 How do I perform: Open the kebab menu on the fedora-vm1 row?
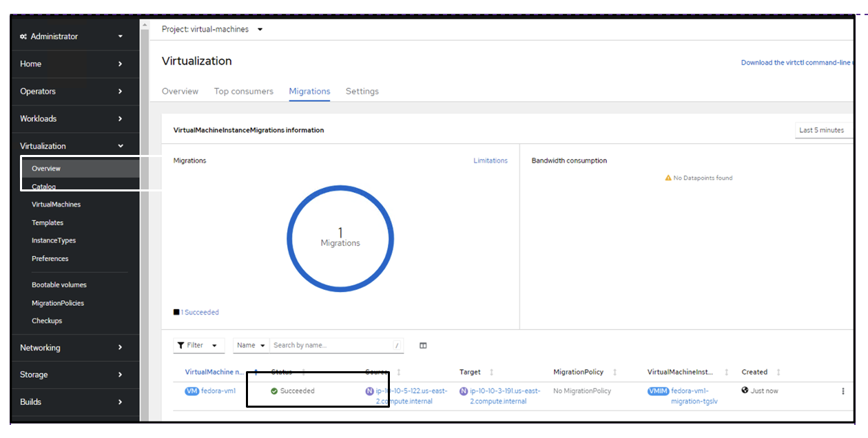tap(843, 390)
